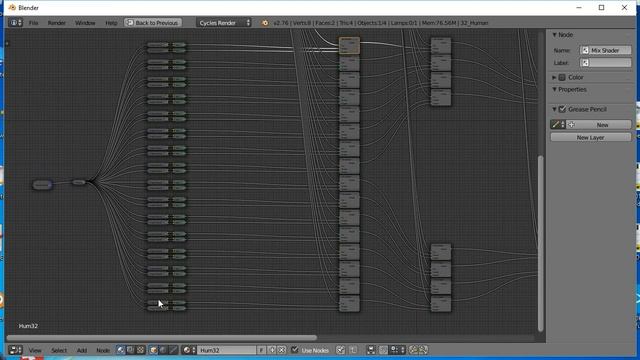Select the leftmost rounded input node
The width and height of the screenshot is (640, 360).
click(42, 185)
